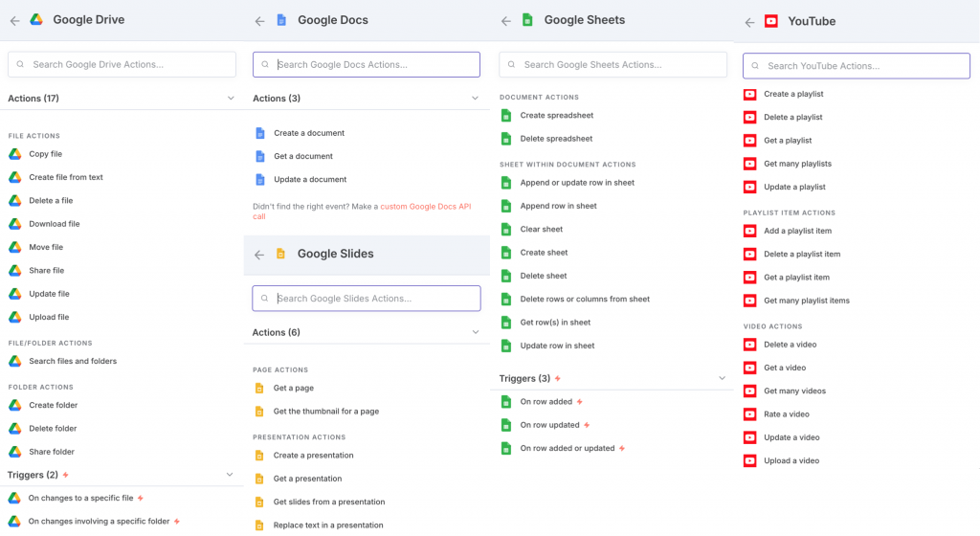The height and width of the screenshot is (536, 980).
Task: Focus the Search Google Drive Actions field
Action: (122, 64)
